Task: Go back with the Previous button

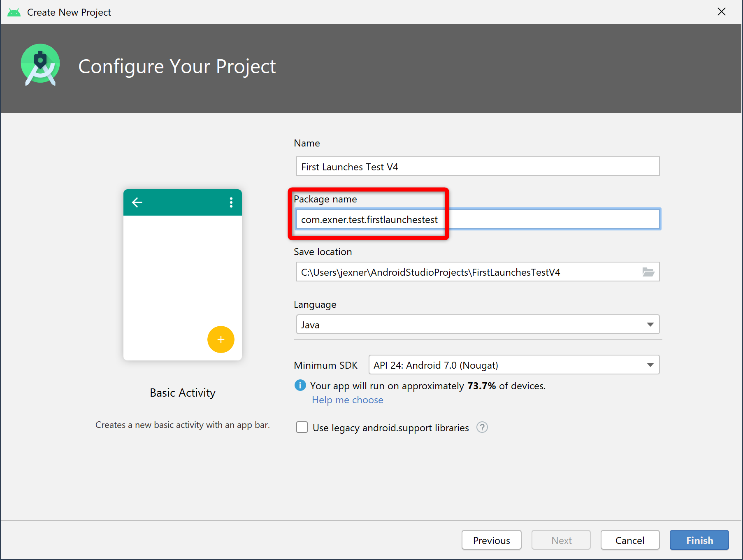Action: pos(491,540)
